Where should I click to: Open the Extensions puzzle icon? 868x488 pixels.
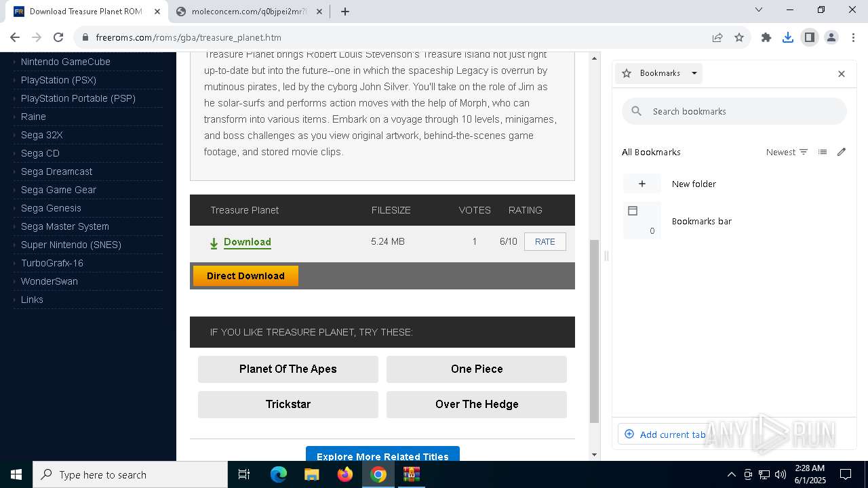click(x=766, y=37)
